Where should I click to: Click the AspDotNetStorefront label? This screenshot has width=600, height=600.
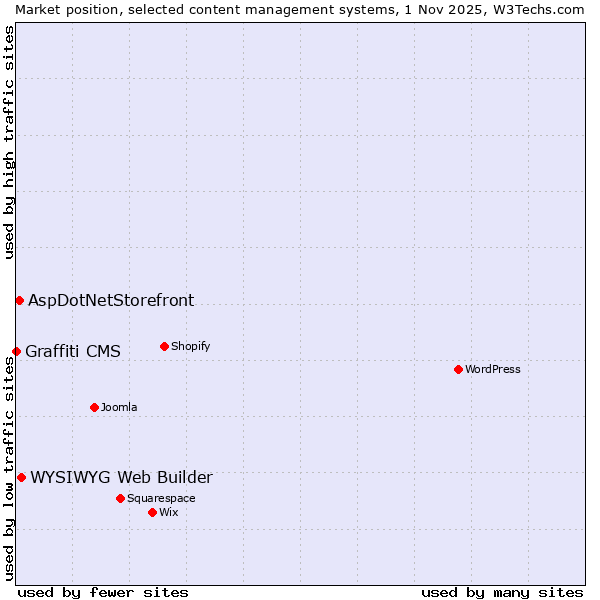pos(111,300)
